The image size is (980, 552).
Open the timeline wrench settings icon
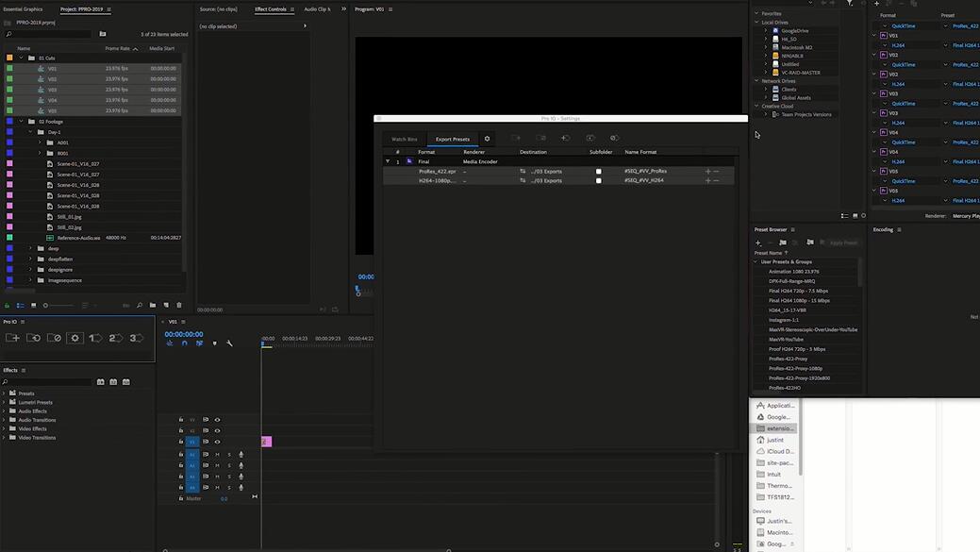pyautogui.click(x=229, y=343)
